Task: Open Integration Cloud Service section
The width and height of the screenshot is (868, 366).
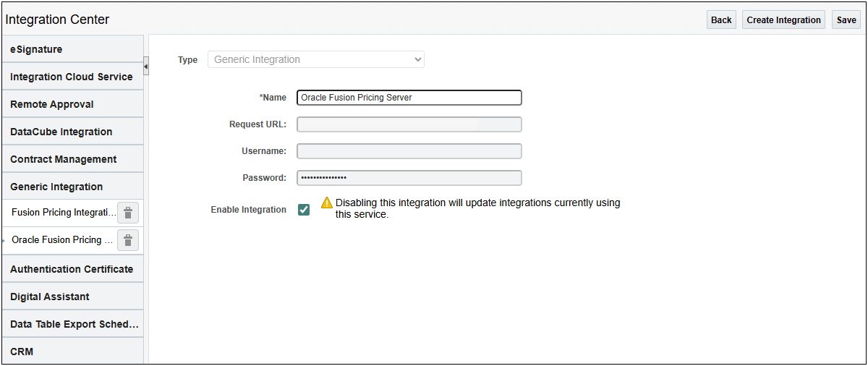Action: click(x=72, y=77)
